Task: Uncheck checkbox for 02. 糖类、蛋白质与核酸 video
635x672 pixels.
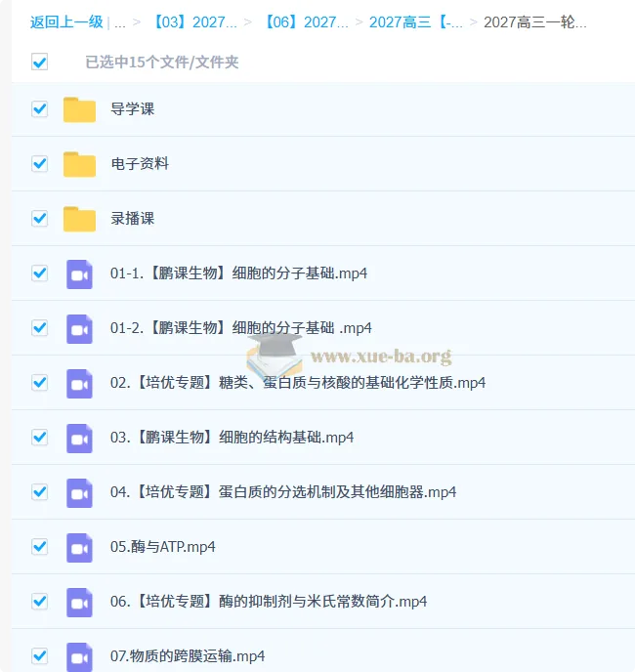Action: tap(39, 382)
